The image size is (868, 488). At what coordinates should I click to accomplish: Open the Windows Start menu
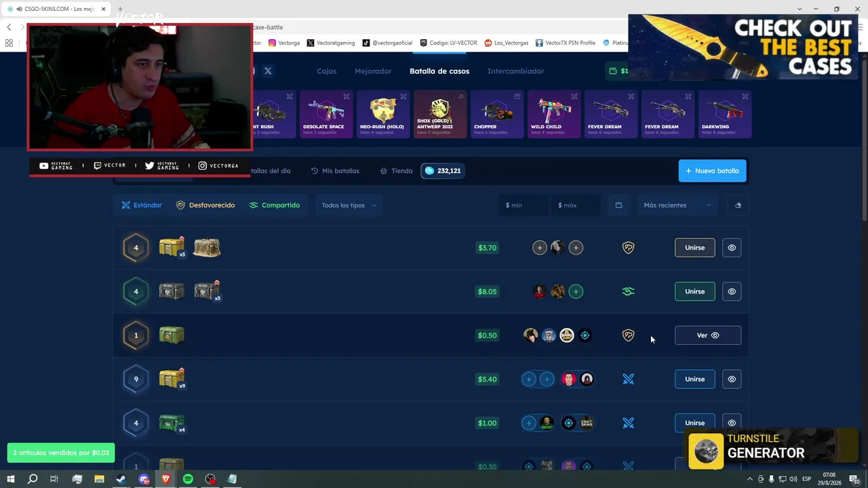click(x=11, y=479)
